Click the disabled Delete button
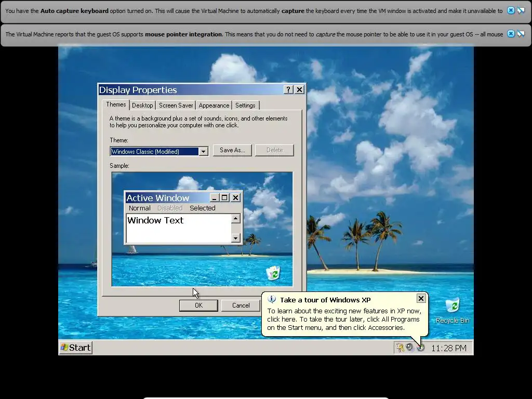Screen dimensions: 532x399 274,150
